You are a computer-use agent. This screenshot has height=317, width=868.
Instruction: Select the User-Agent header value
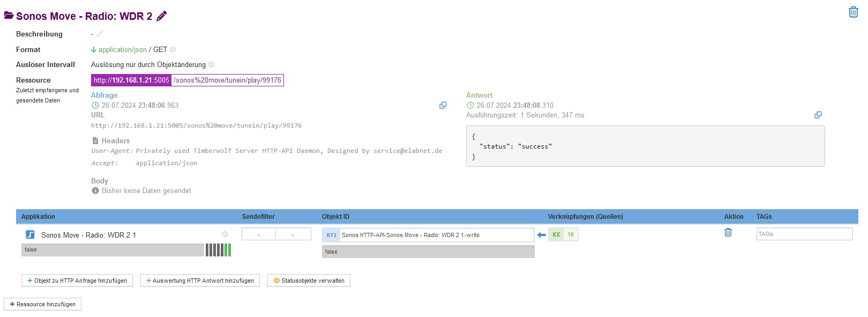[289, 151]
